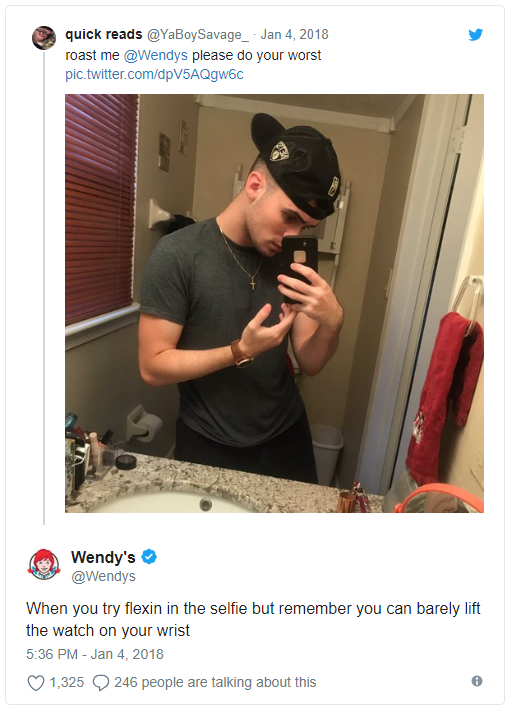Open 246 people are talking about this
The image size is (517, 712).
[x=215, y=682]
